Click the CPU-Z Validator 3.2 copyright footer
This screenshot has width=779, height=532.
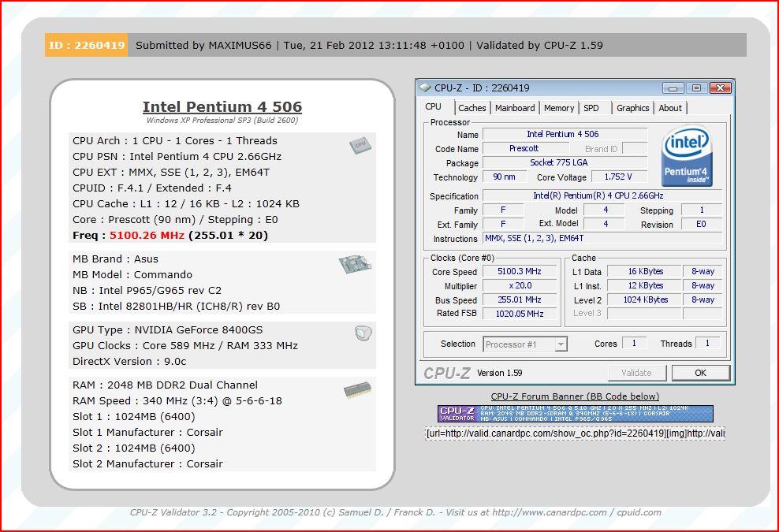(x=396, y=512)
